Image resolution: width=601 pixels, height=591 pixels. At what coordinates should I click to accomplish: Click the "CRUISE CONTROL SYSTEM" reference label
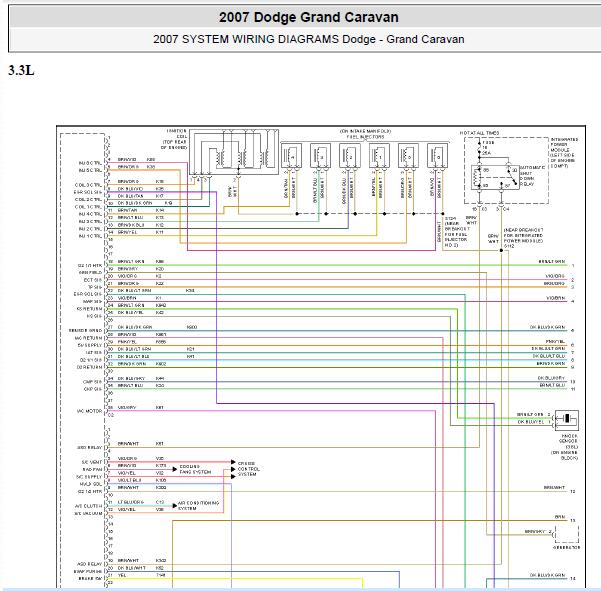coord(249,469)
